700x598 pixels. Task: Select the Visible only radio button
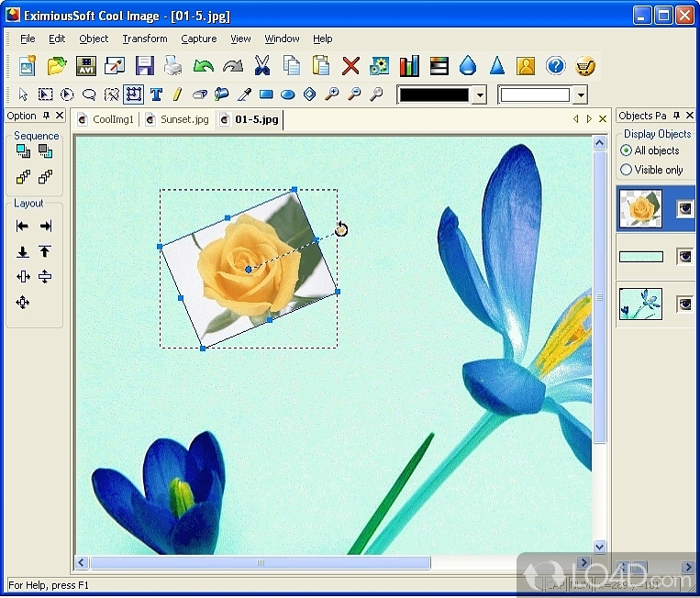[x=626, y=170]
